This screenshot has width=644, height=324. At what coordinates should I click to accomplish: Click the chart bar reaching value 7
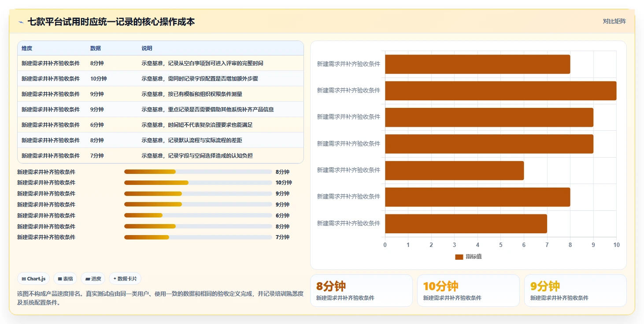click(466, 224)
